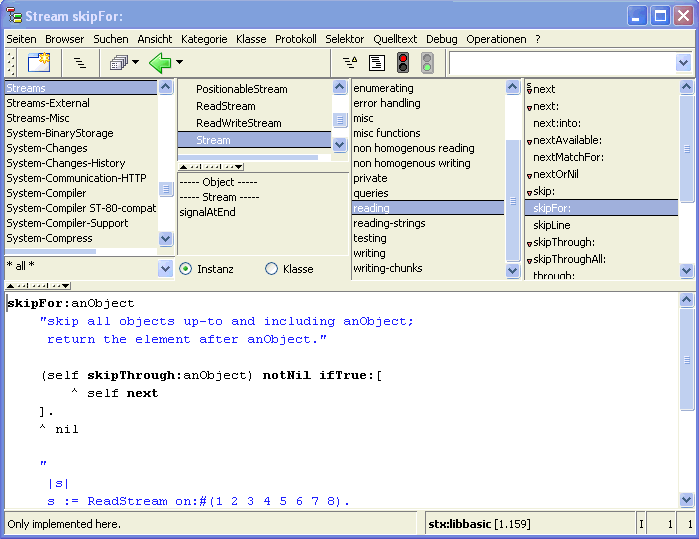Select the reading-strings protocol

coord(428,223)
